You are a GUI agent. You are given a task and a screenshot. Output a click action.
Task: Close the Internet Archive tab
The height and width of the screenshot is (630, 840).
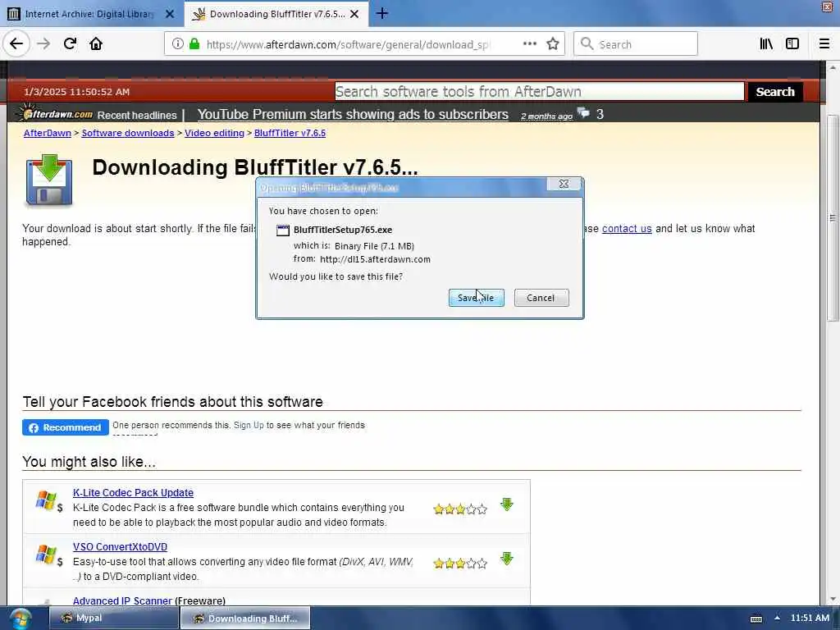(170, 14)
